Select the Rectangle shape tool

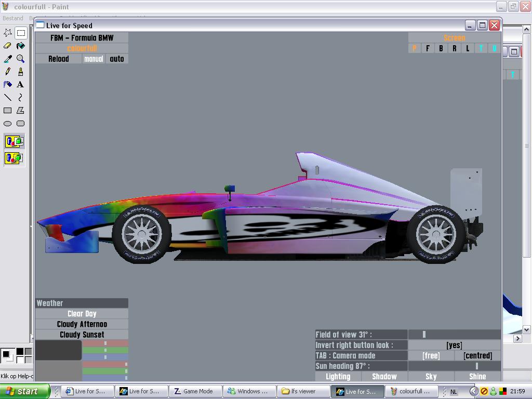tap(8, 110)
